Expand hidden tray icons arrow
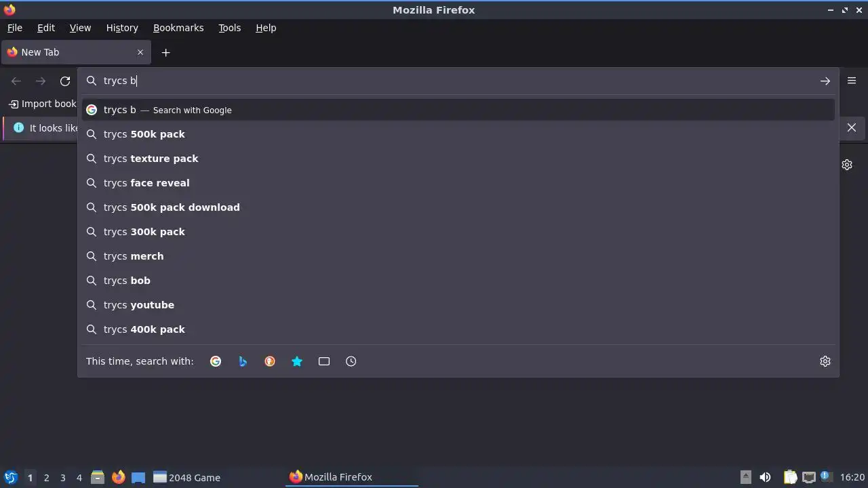This screenshot has width=868, height=488. click(x=746, y=477)
